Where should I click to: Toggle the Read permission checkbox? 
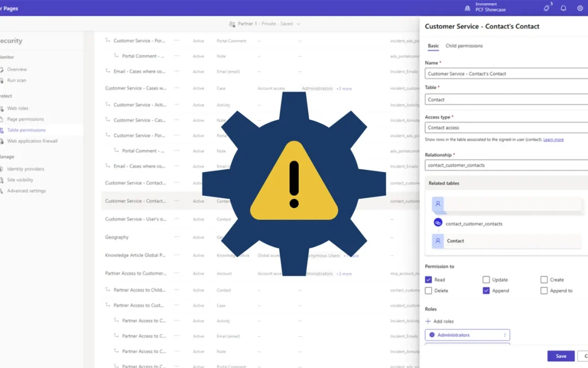click(x=428, y=279)
